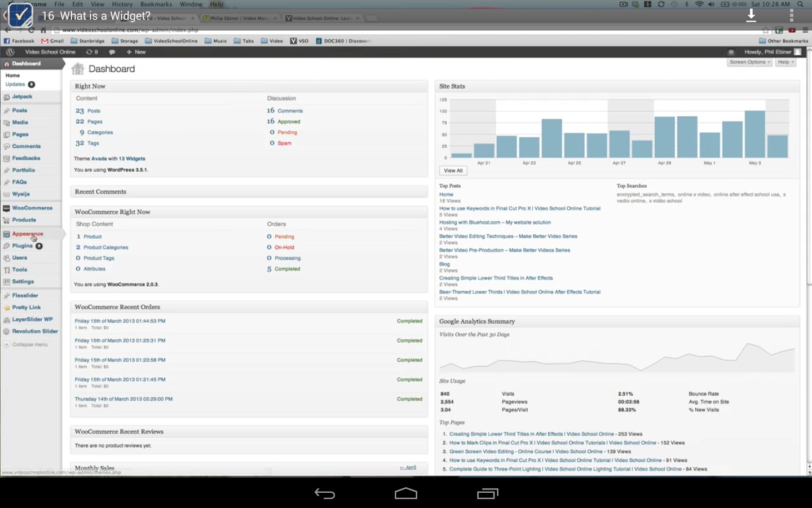Open Howdy, Phil Ebiner account menu
This screenshot has height=508, width=812.
772,52
